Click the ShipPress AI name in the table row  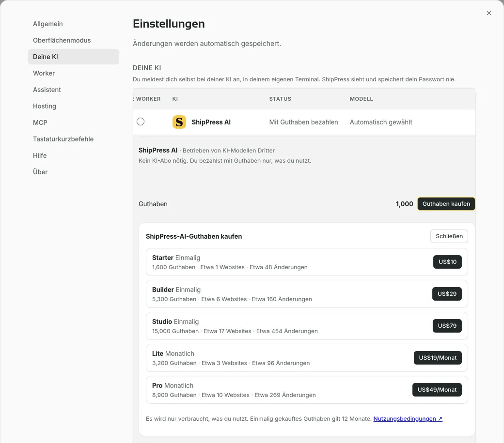coord(211,122)
